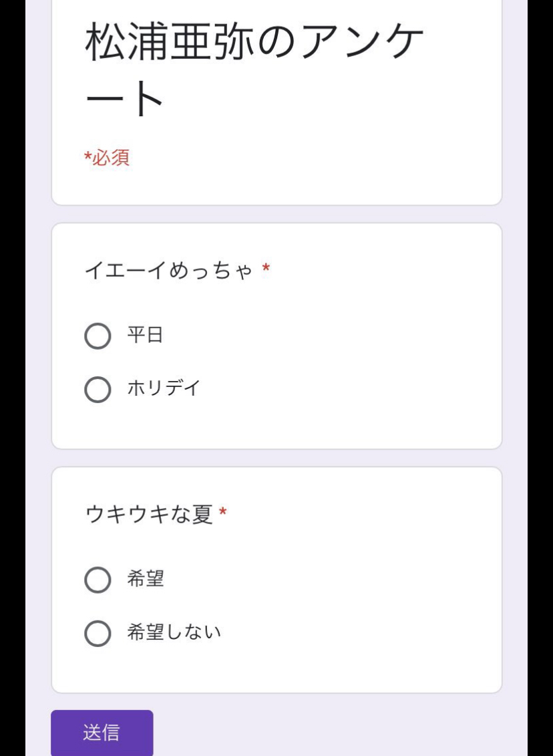553x756 pixels.
Task: Select the 平日 radio button
Action: click(98, 336)
